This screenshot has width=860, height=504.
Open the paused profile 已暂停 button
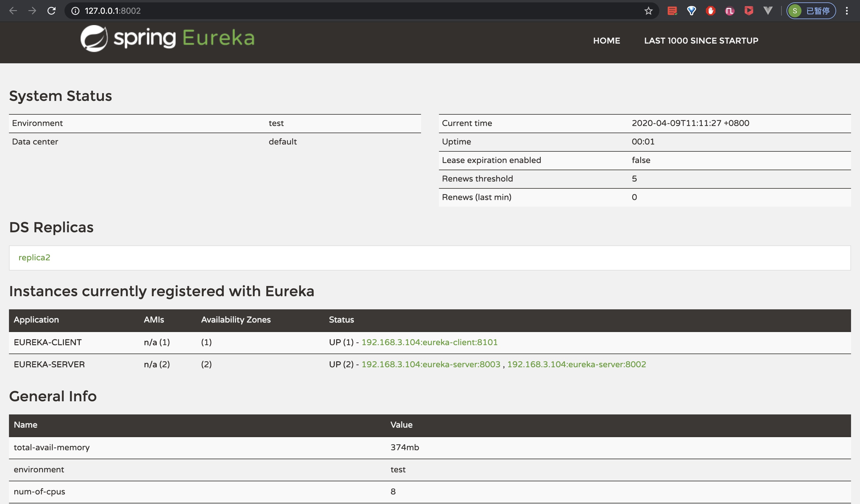[x=811, y=11]
